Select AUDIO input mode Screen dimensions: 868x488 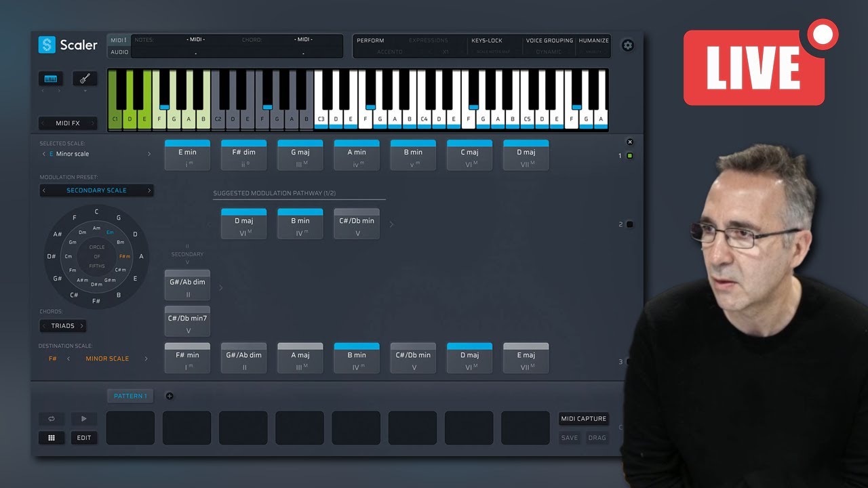119,52
